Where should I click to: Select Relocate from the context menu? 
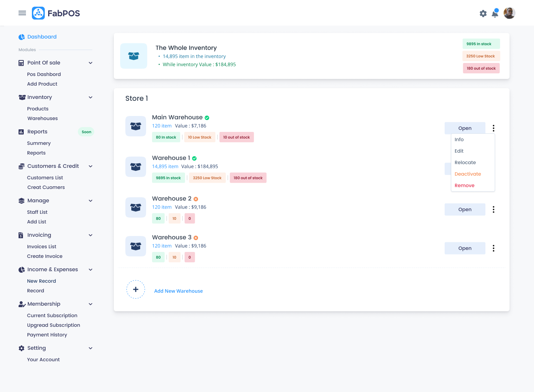coord(465,163)
